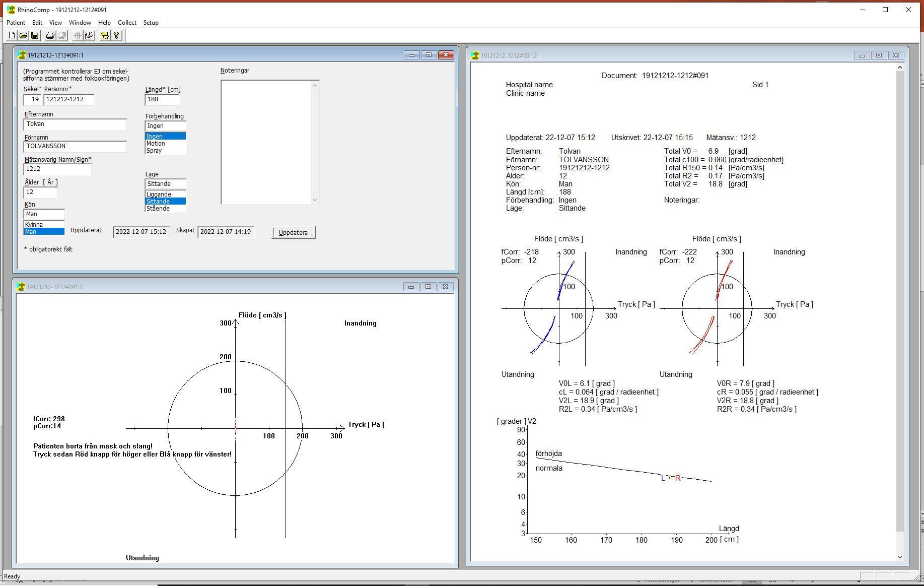Print with the black printer icon
Image resolution: width=924 pixels, height=586 pixels.
[x=50, y=35]
